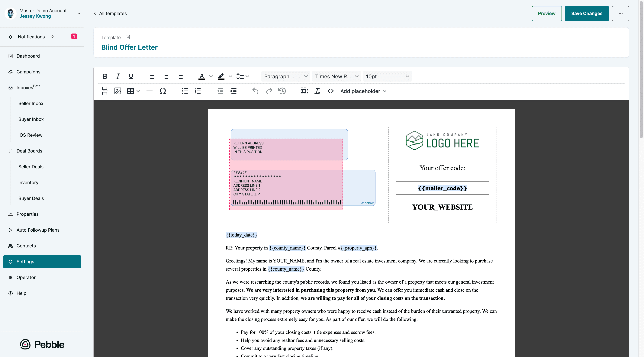Open the Paragraph format dropdown
Viewport: 644px width, 357px height.
coord(285,76)
